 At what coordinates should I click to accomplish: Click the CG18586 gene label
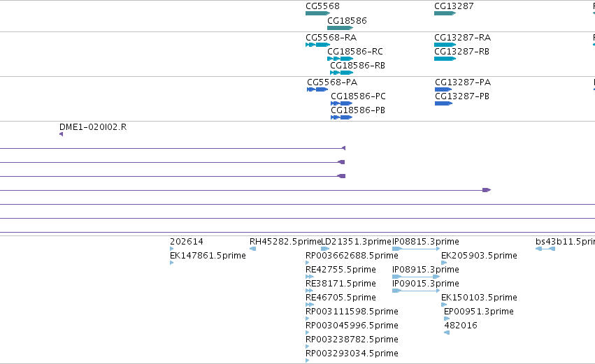[347, 20]
